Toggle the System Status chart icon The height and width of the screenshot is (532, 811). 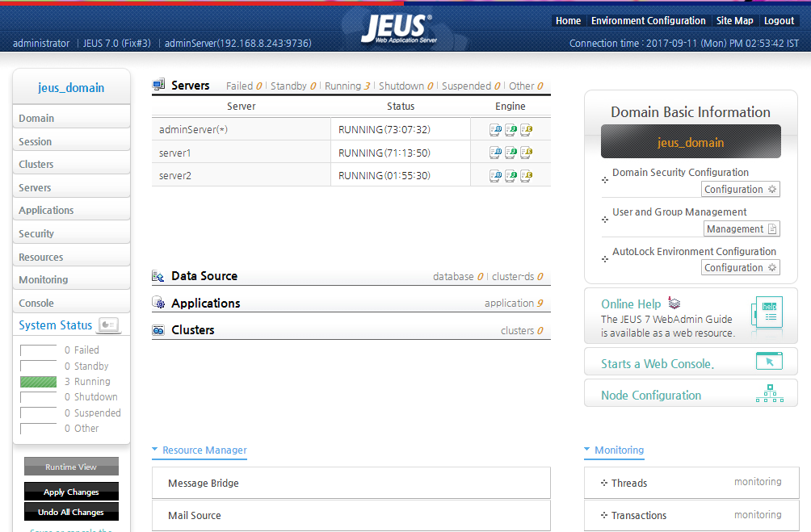pos(108,325)
